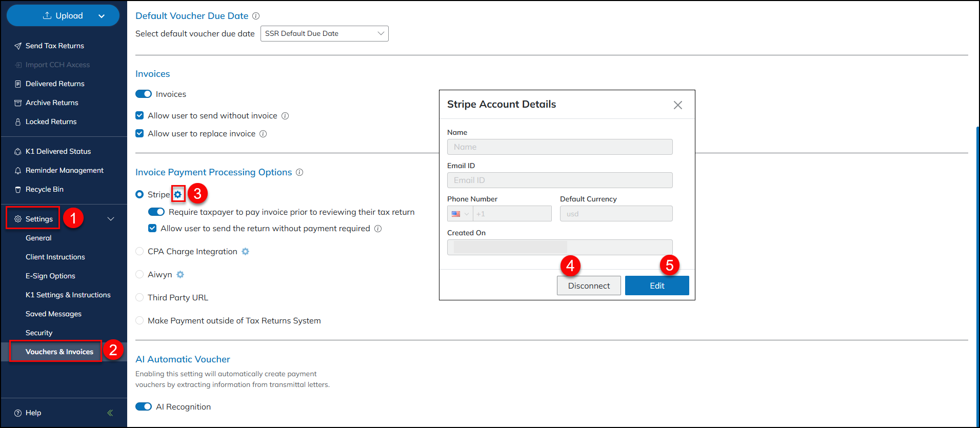Collapse the sidebar with the double-chevron icon
Screen dimensions: 980x428
point(110,413)
